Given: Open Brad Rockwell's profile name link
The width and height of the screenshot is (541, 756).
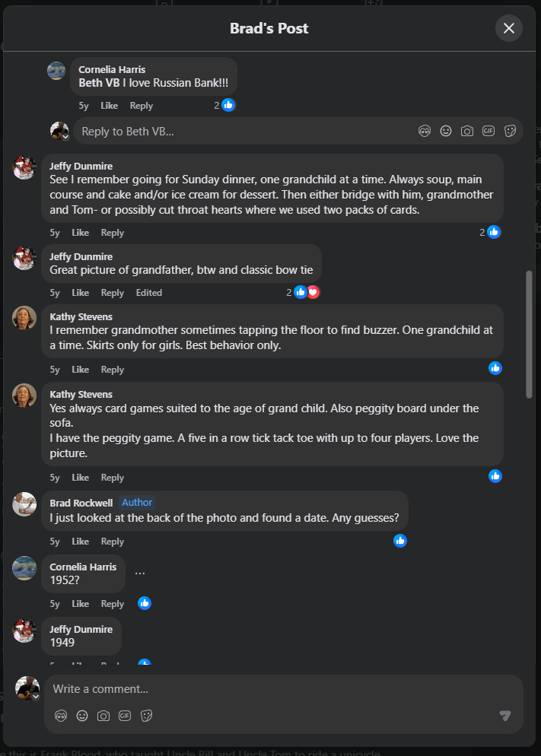Looking at the screenshot, I should point(81,503).
